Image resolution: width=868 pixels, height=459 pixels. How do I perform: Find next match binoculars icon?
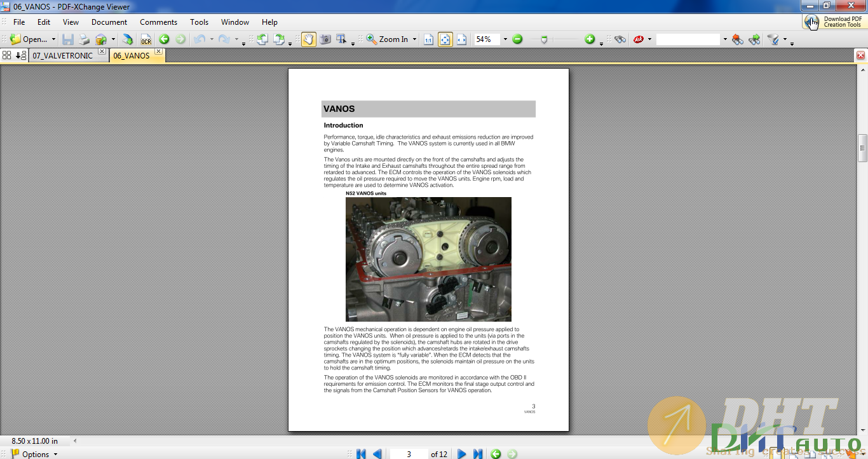click(x=754, y=39)
